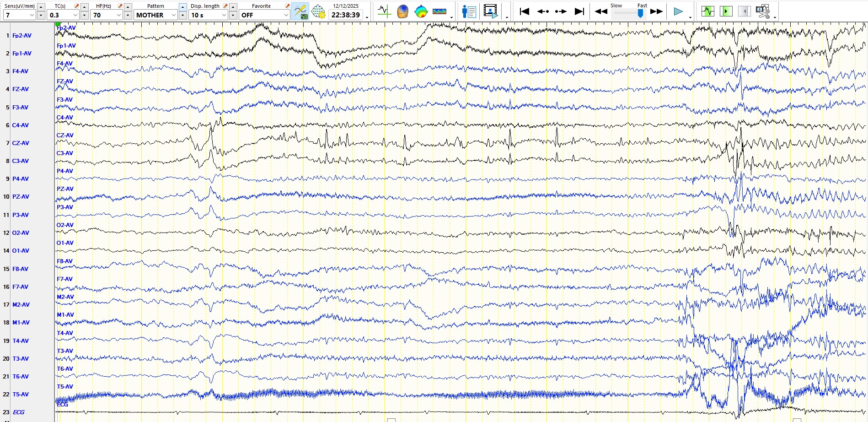Select previous Pattern with the up arrow

[x=183, y=7]
